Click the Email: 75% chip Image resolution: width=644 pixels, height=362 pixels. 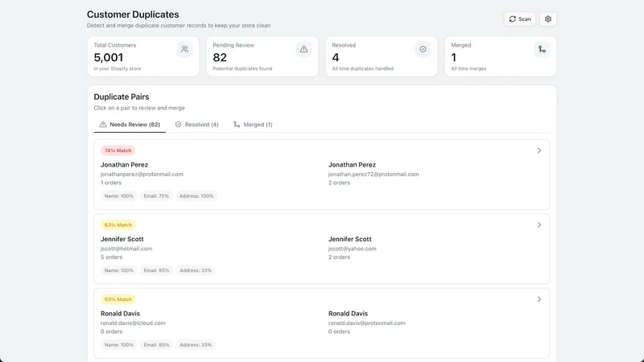(156, 196)
